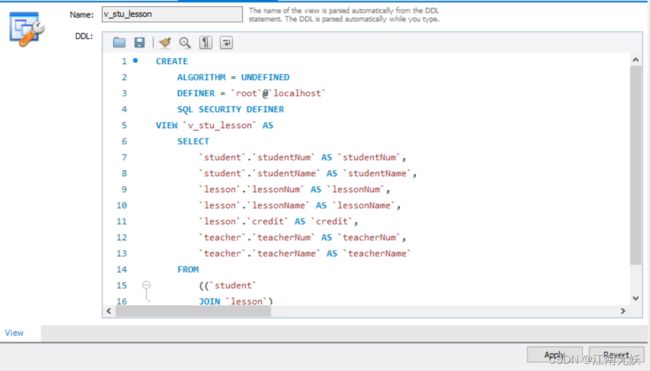Click the vertical scrollbar thumb
The image size is (650, 371).
tap(635, 165)
